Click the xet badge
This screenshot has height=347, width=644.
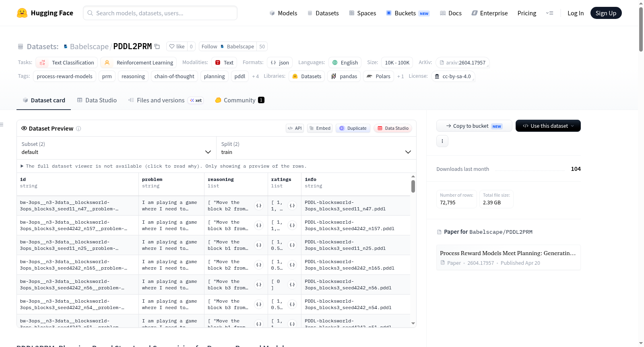(196, 100)
